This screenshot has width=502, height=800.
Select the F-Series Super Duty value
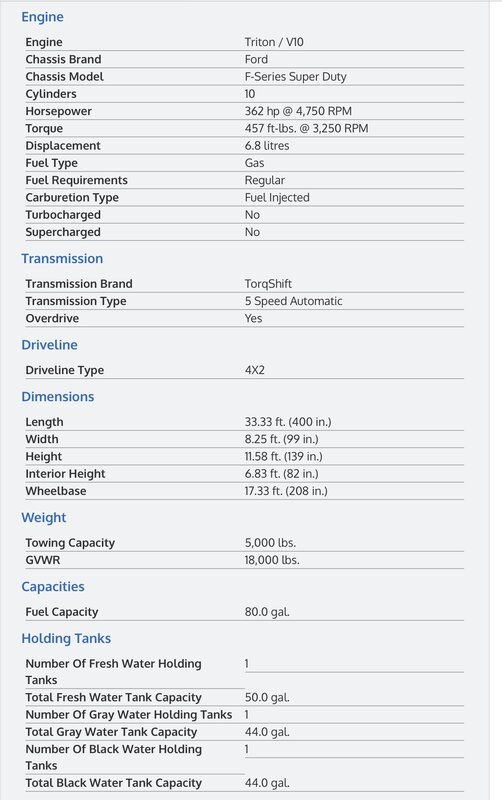[x=295, y=77]
